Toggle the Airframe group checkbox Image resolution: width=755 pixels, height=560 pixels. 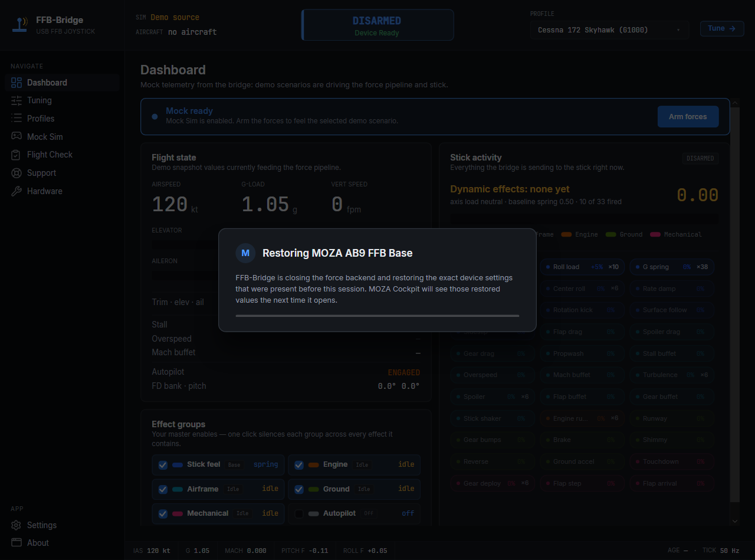(x=163, y=489)
